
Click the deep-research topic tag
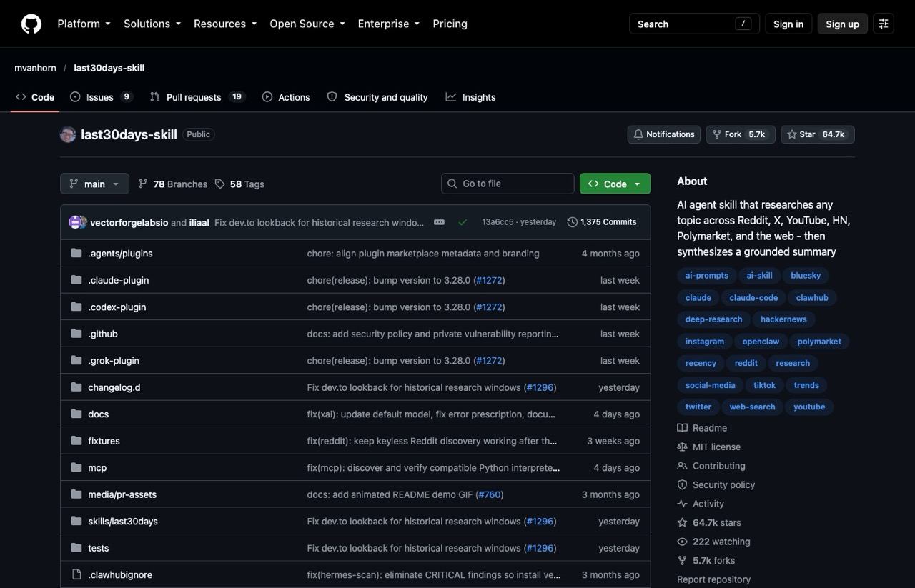click(713, 319)
